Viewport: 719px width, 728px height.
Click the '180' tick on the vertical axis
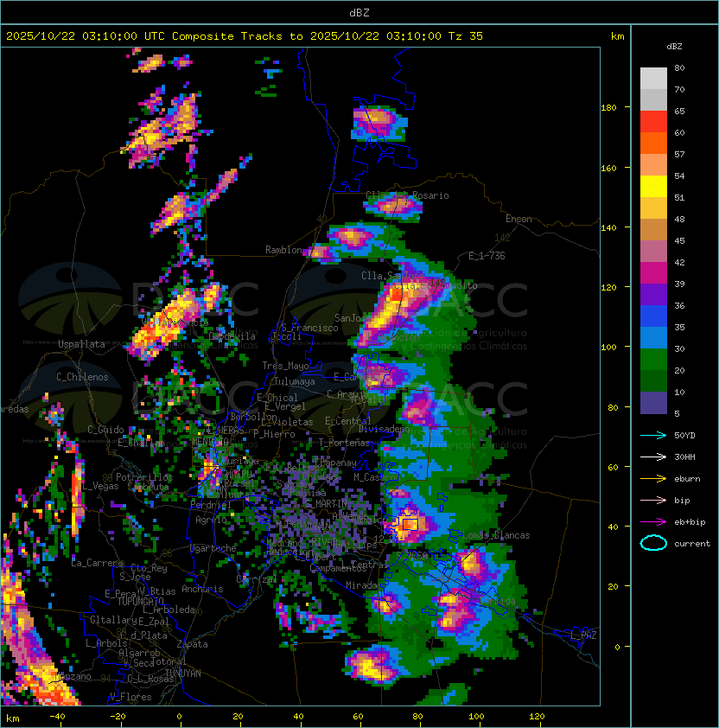(608, 108)
